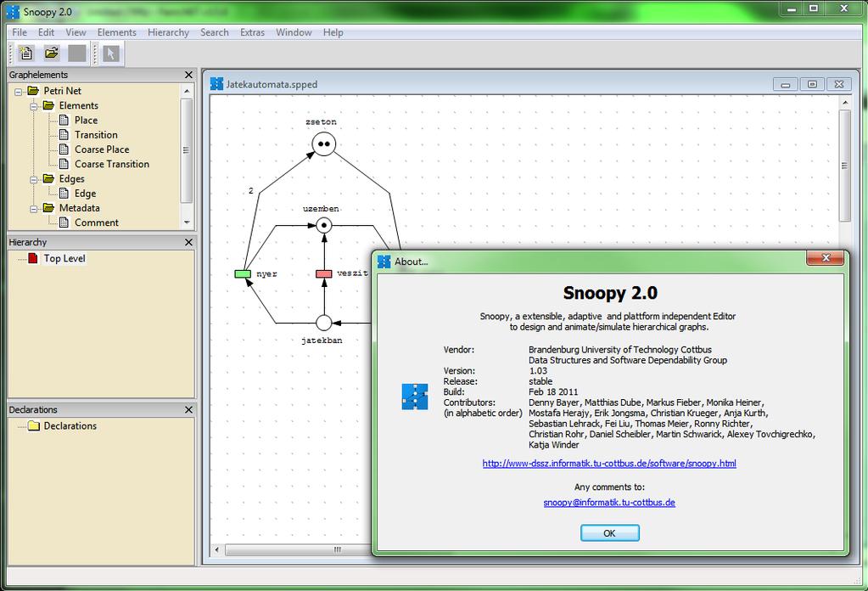This screenshot has height=591, width=868.
Task: Select the zseton place with two tokens
Action: pos(324,144)
